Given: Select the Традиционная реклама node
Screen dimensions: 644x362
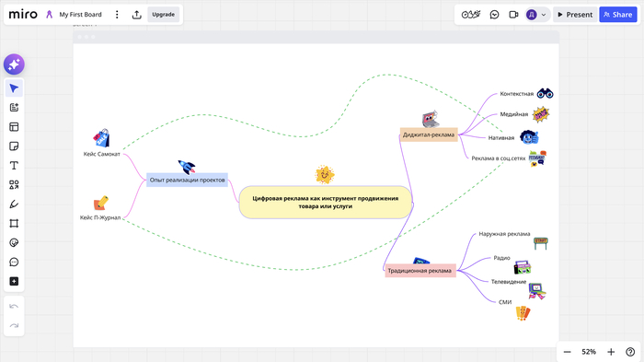Looking at the screenshot, I should coord(420,271).
